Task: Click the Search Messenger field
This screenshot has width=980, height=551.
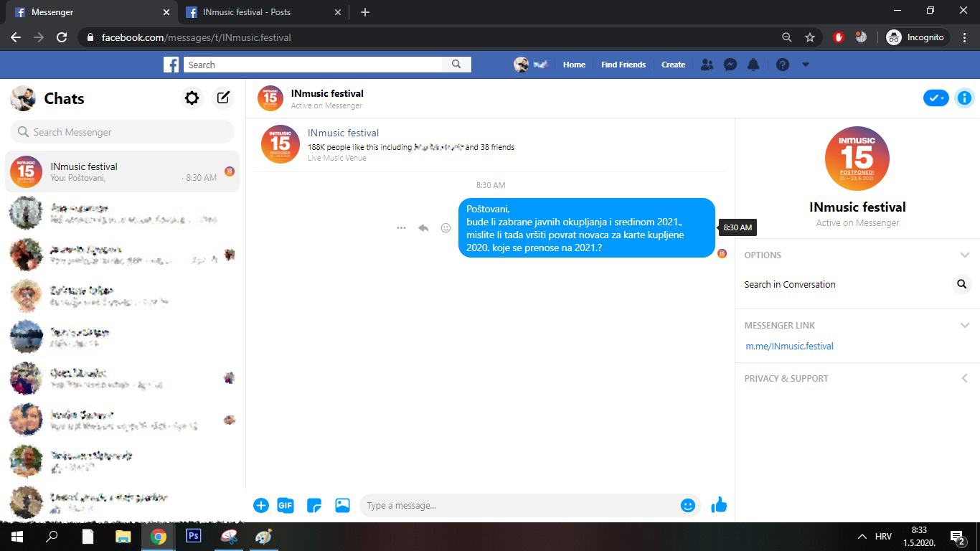Action: pyautogui.click(x=122, y=132)
